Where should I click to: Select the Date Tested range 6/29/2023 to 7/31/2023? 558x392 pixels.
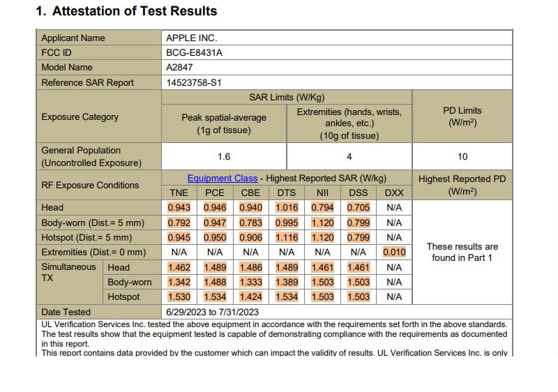tap(212, 312)
